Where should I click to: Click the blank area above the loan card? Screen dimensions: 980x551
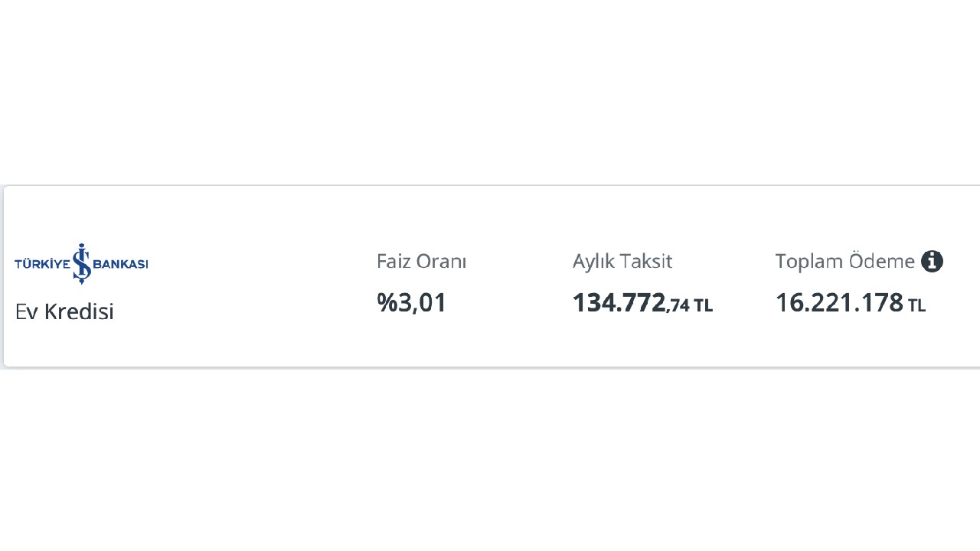[x=490, y=92]
